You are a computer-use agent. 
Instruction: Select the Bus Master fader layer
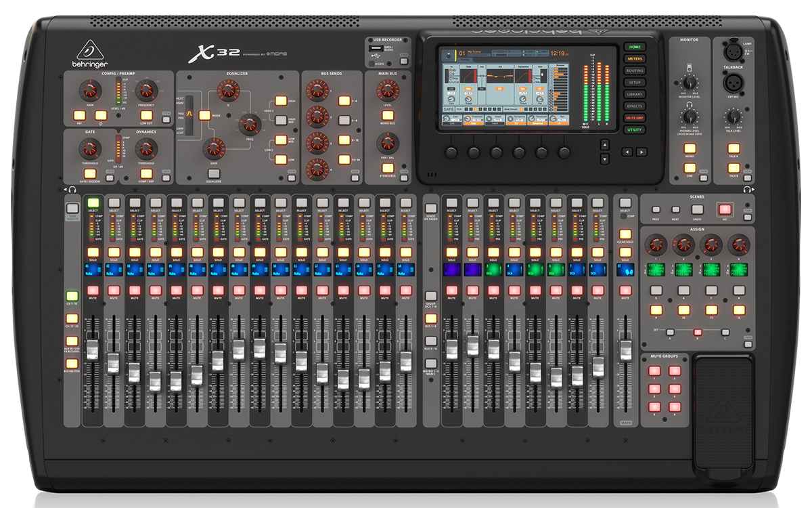(x=72, y=362)
